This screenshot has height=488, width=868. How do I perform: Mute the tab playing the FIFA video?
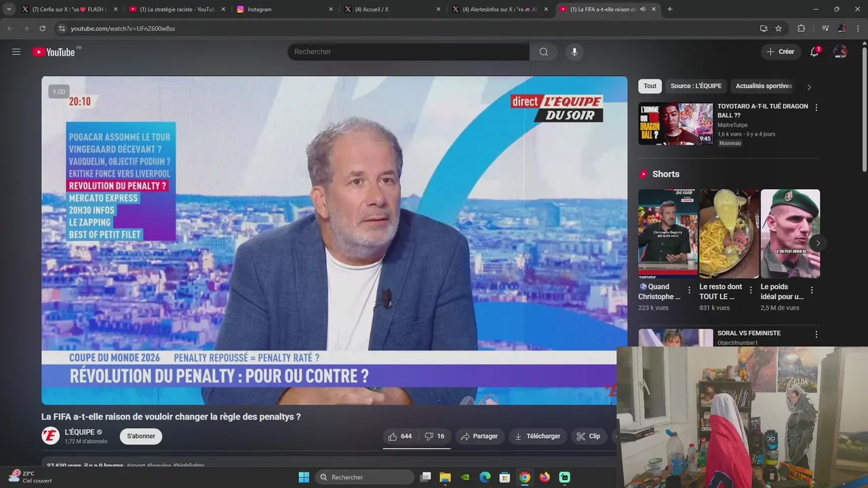point(642,9)
